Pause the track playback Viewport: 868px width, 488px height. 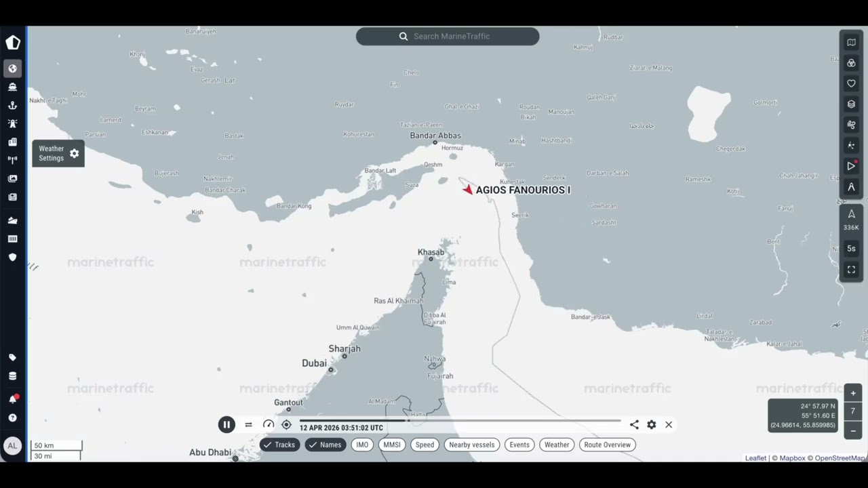(226, 425)
